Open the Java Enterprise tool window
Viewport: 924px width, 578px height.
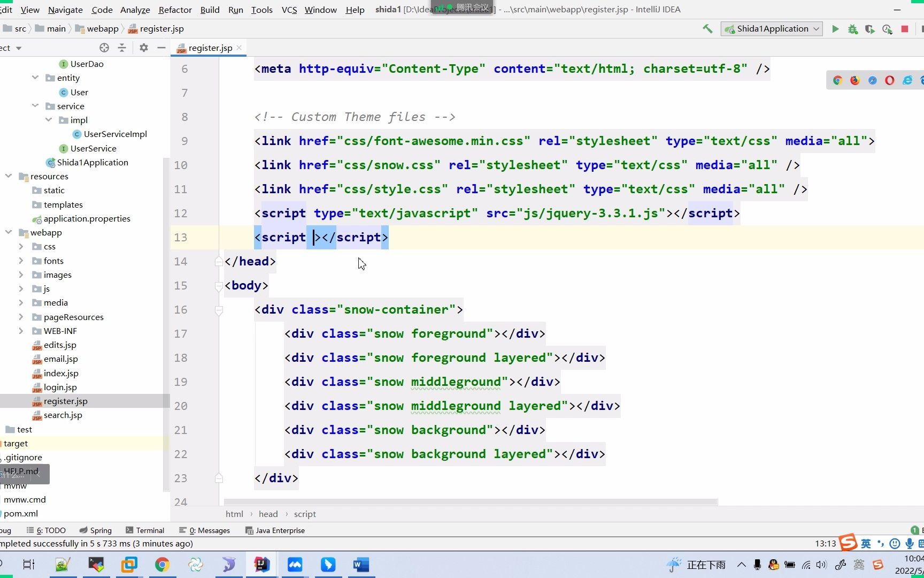[x=275, y=530]
